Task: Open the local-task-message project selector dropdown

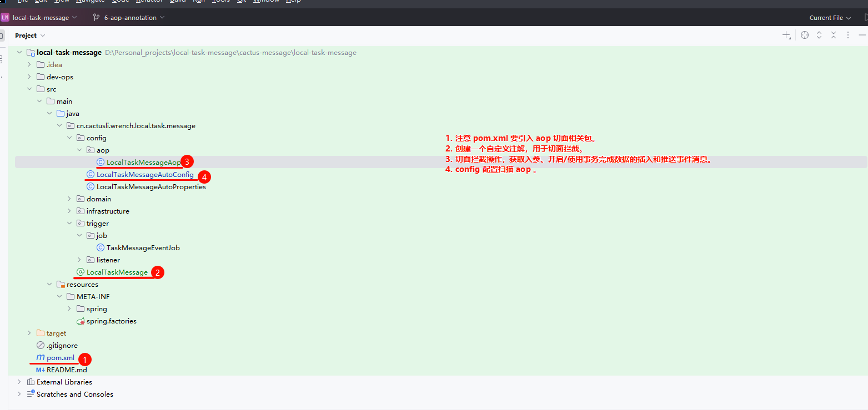Action: (x=44, y=18)
